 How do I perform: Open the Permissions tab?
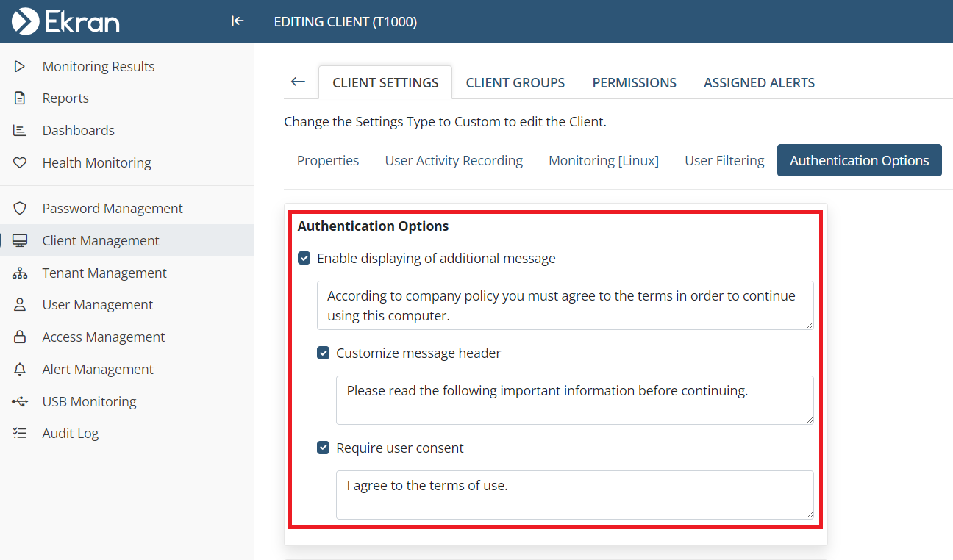click(x=634, y=83)
